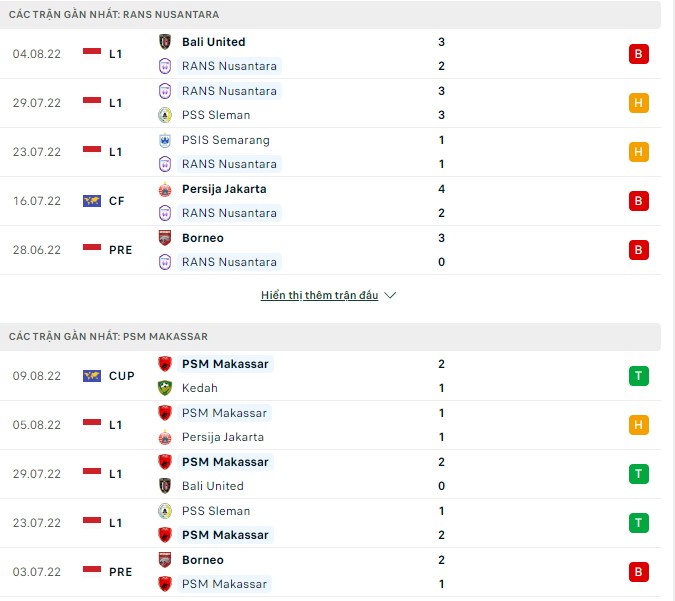Screen dimensions: 675x601
Task: Select the Kedah team name
Action: 200,388
